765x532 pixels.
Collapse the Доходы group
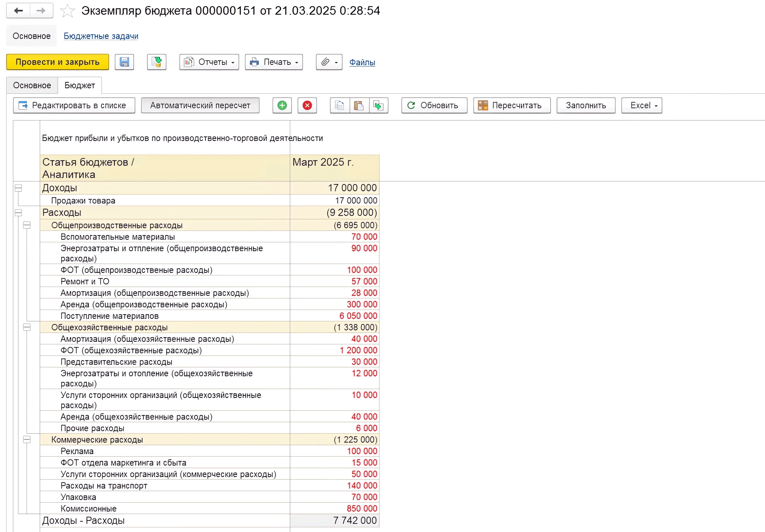coord(18,188)
